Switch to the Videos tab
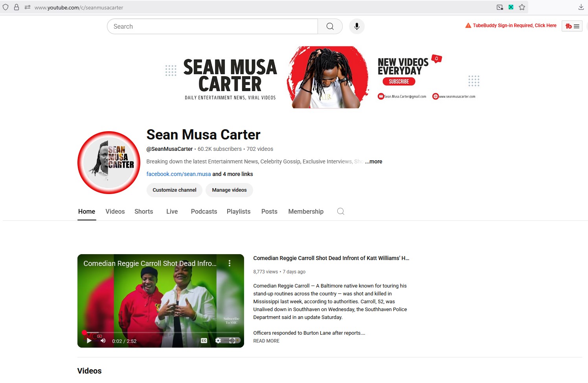The height and width of the screenshot is (383, 588). click(115, 211)
